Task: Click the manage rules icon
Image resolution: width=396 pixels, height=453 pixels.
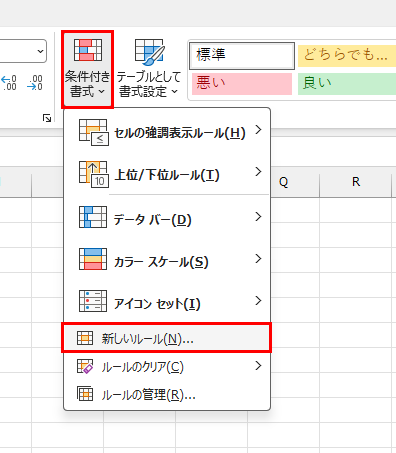Action: 85,394
